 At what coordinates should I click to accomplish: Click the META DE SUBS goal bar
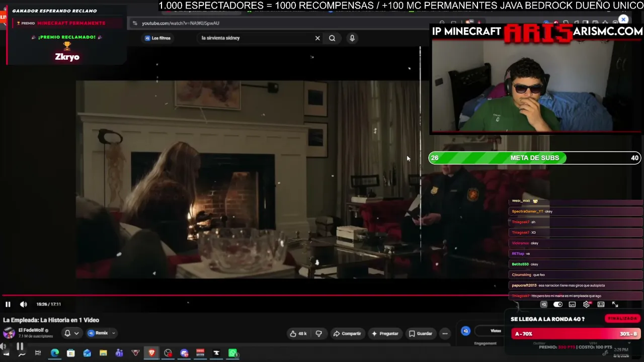(534, 158)
